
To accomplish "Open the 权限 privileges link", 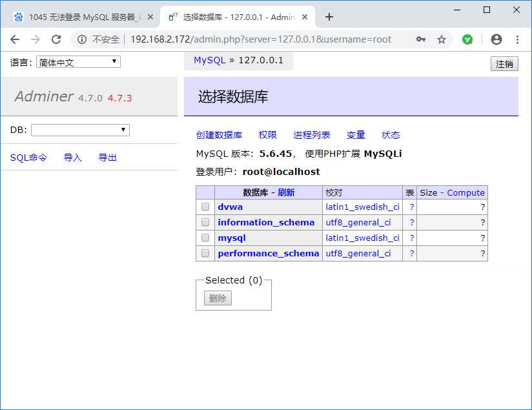I will pos(267,135).
